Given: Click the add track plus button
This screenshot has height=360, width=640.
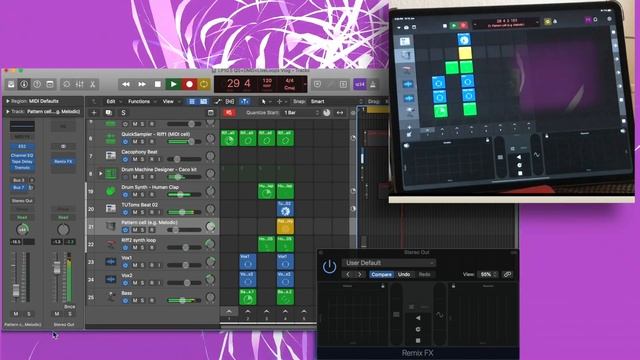Looking at the screenshot, I should click(94, 113).
